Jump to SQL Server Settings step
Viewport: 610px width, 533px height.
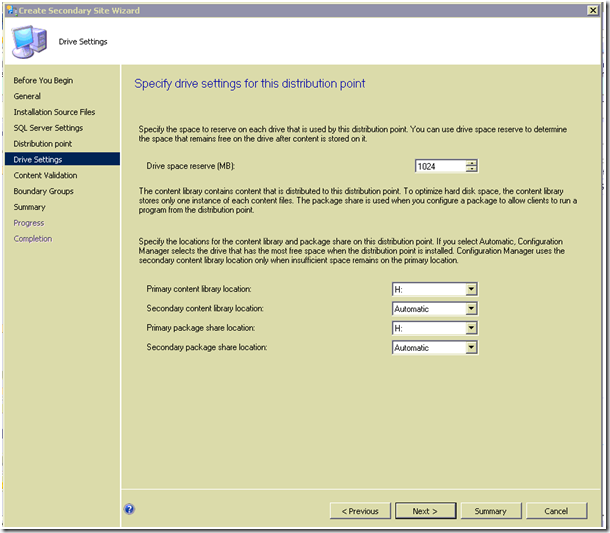(x=48, y=128)
